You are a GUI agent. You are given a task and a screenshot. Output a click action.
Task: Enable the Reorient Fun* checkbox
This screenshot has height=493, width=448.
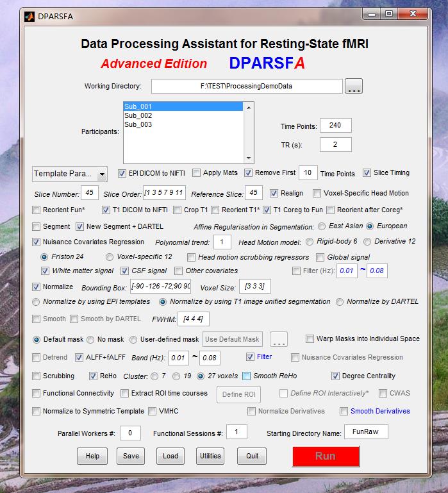tap(36, 210)
